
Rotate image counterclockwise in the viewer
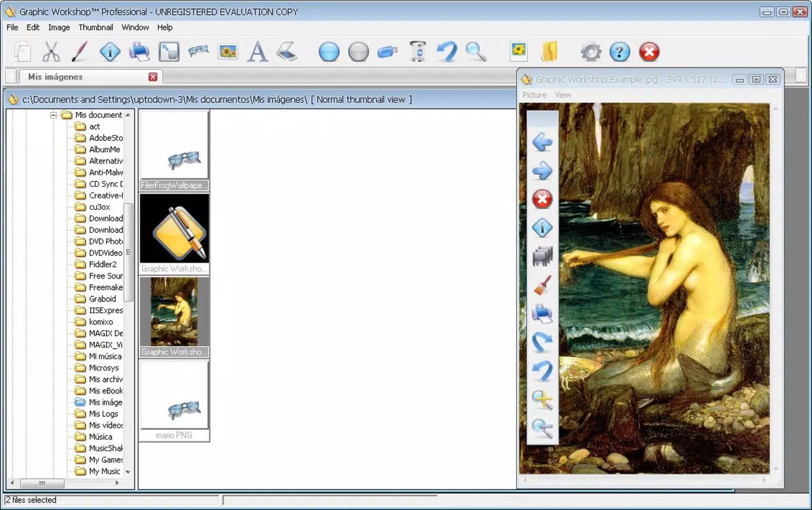coord(542,371)
